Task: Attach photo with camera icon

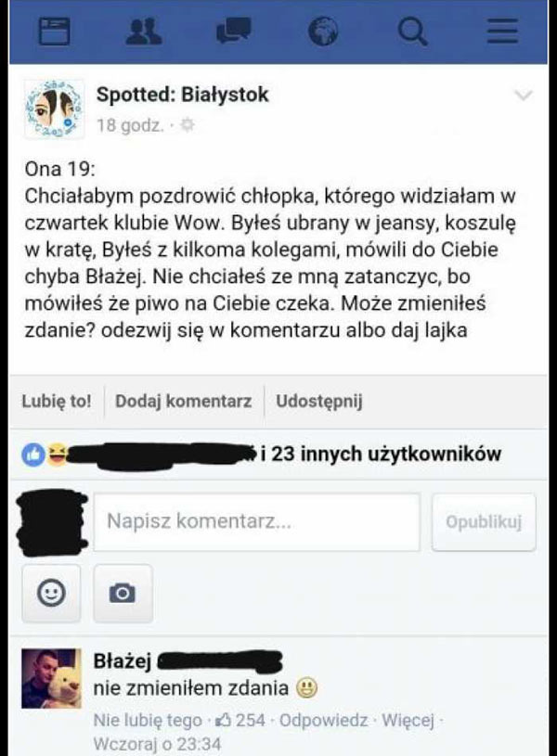Action: (x=123, y=593)
